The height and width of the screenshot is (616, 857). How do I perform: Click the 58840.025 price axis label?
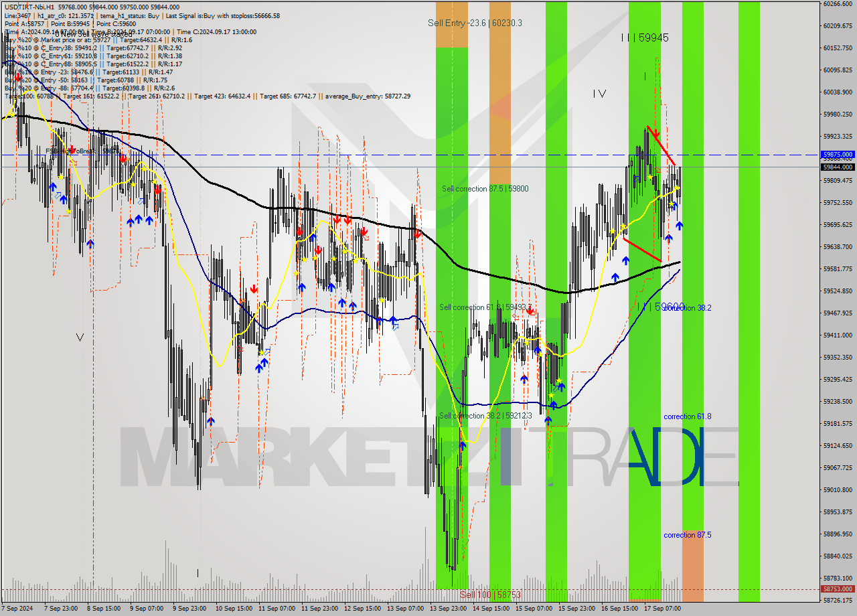tap(838, 556)
